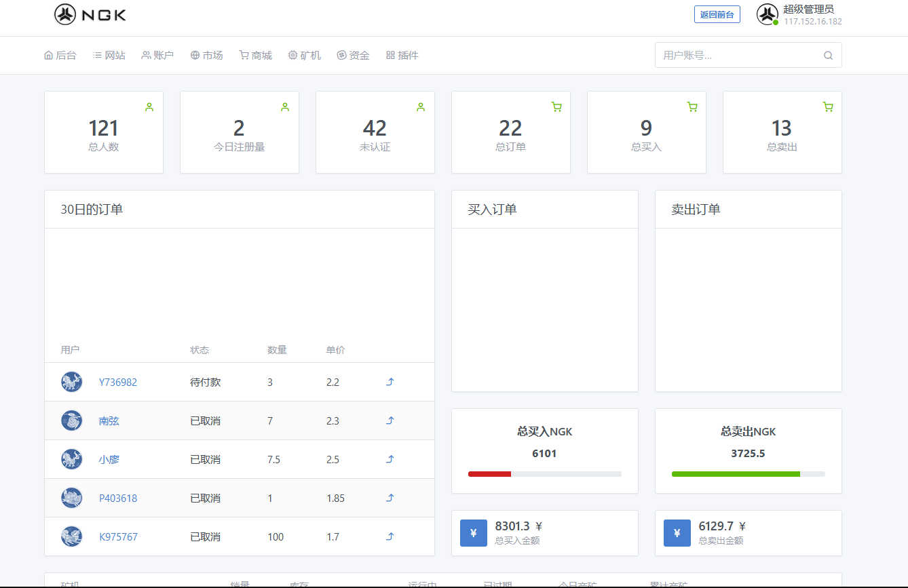Click avatar of user P403618
Viewport: 908px width, 588px height.
click(71, 498)
